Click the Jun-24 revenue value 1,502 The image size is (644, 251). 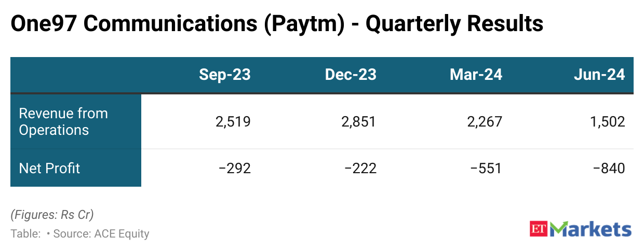coord(607,121)
